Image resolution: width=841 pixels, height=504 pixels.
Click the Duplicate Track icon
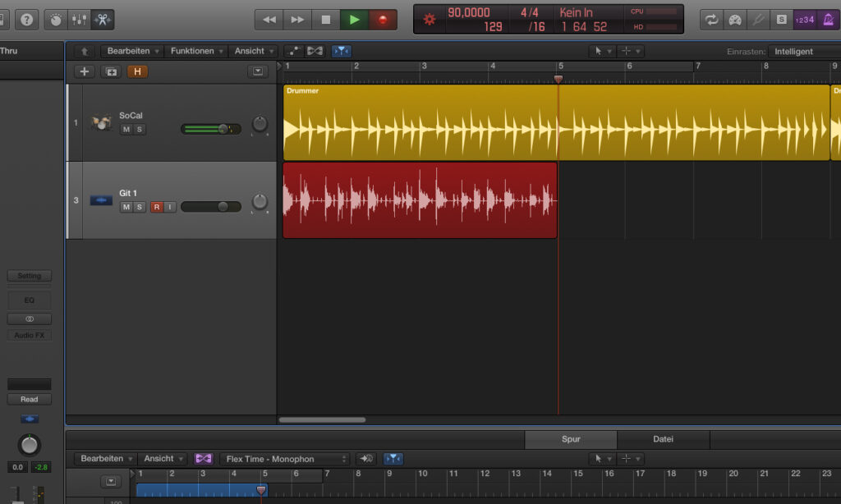click(111, 71)
